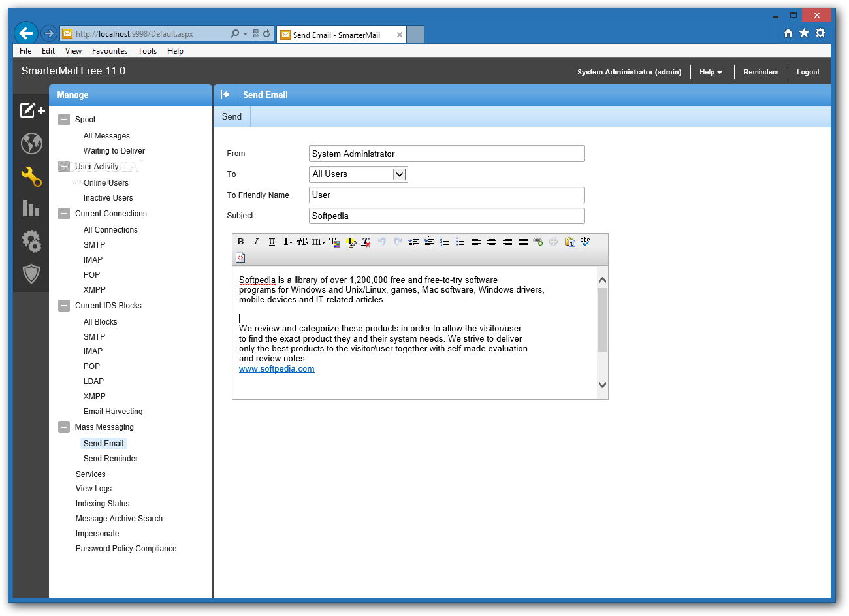The image size is (849, 616).
Task: Click Logout in the header
Action: (808, 72)
